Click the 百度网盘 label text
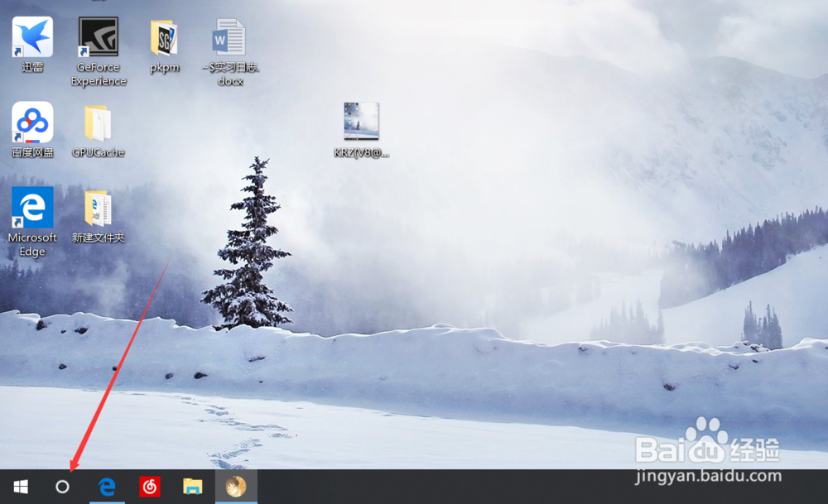The width and height of the screenshot is (828, 504). (x=33, y=152)
